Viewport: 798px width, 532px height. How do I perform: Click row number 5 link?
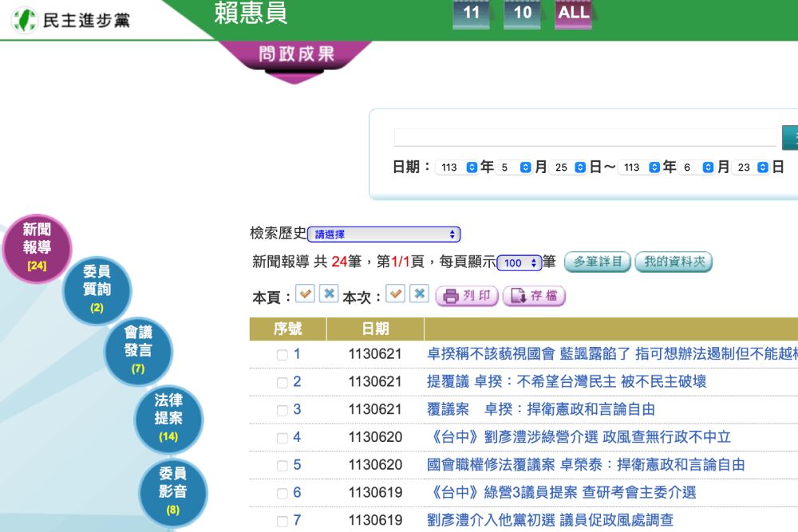pos(297,464)
